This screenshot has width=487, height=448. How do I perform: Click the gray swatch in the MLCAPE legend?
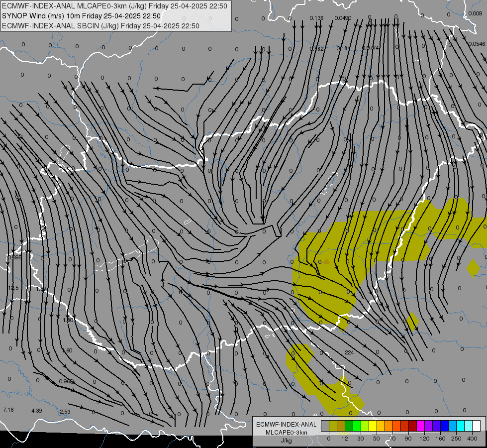click(325, 426)
